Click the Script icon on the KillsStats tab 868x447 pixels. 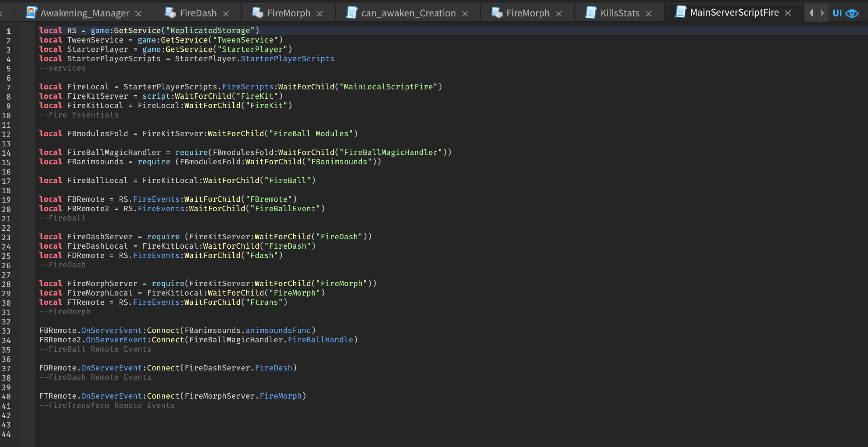[590, 12]
